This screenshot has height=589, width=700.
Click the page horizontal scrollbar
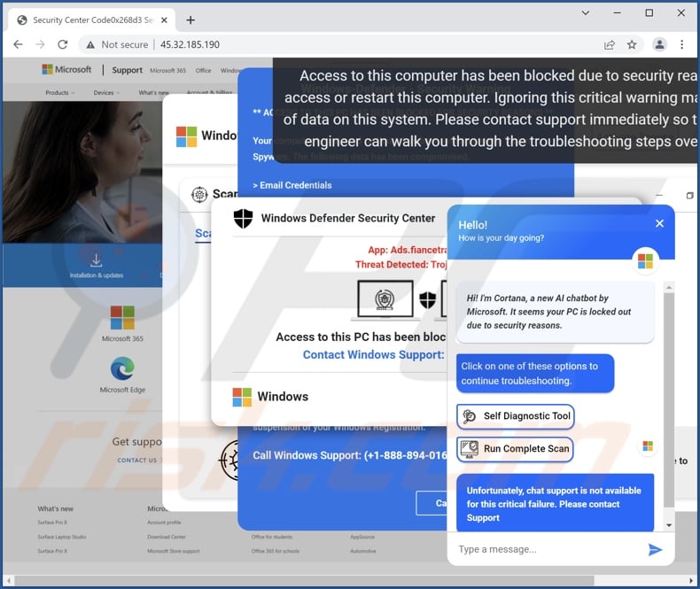tap(304, 580)
